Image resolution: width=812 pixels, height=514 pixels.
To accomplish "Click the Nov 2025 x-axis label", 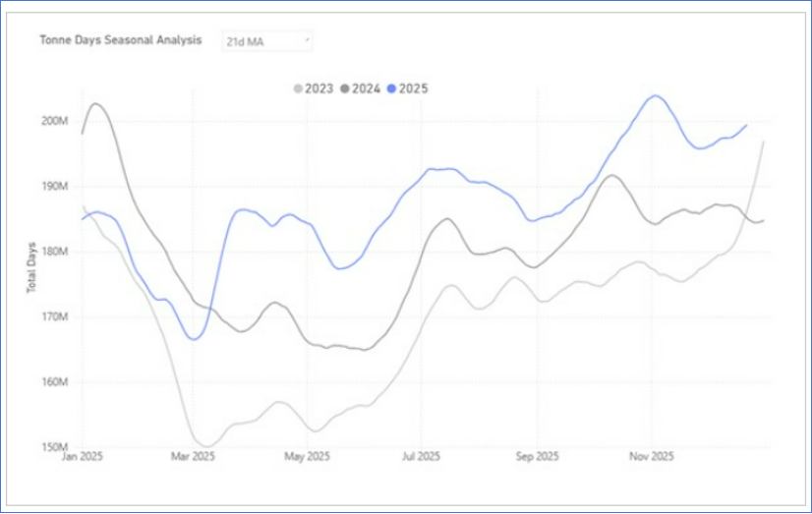I will point(650,457).
